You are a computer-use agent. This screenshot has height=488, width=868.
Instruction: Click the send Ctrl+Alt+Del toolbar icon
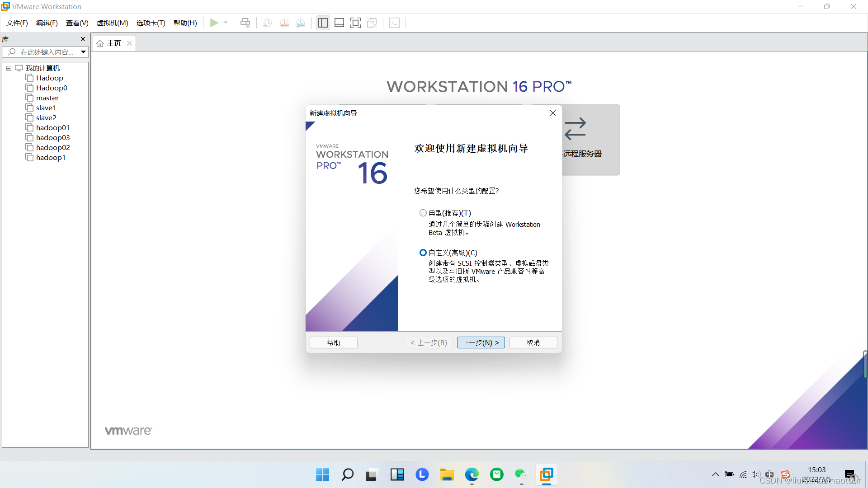coord(245,23)
